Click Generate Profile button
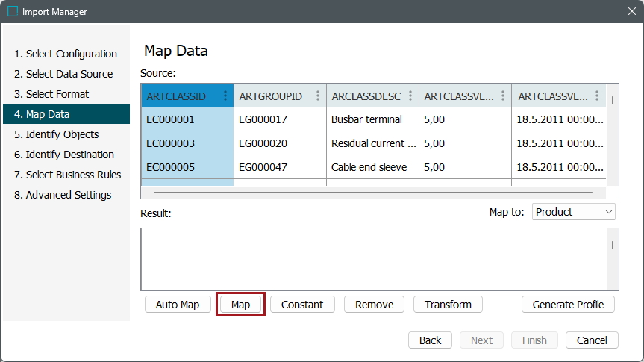 click(x=568, y=305)
